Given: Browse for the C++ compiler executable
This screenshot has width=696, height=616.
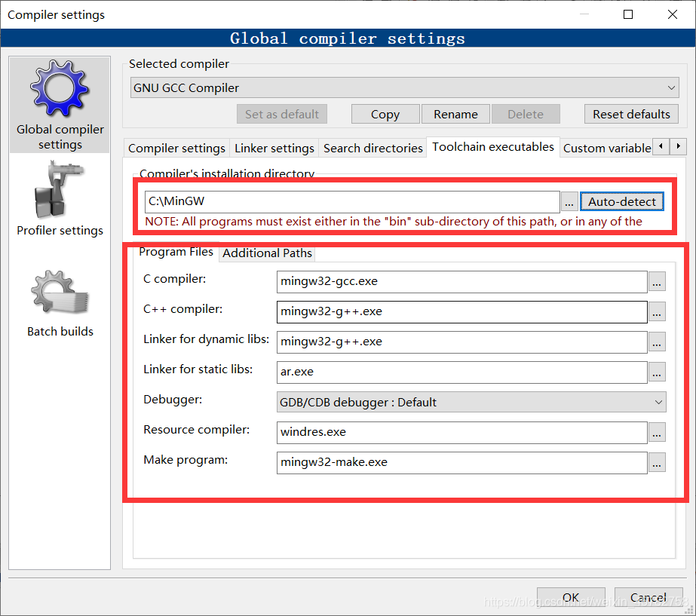Looking at the screenshot, I should (657, 312).
